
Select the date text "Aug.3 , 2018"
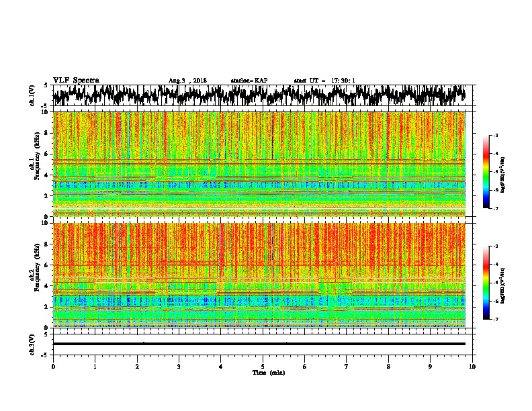click(187, 81)
